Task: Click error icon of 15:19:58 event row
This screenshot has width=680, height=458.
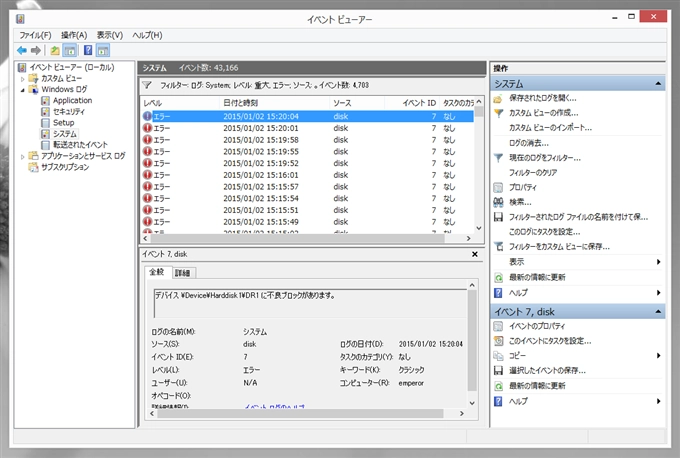Action: 147,140
